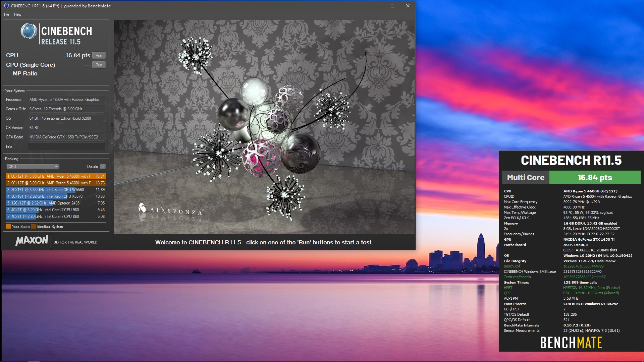Click the CINEBENCH R11.5 BenchMate header
The height and width of the screenshot is (362, 644).
click(571, 160)
